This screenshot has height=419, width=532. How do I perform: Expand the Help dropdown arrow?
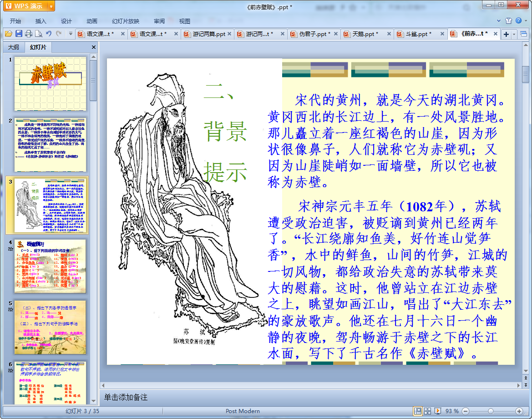(x=526, y=20)
